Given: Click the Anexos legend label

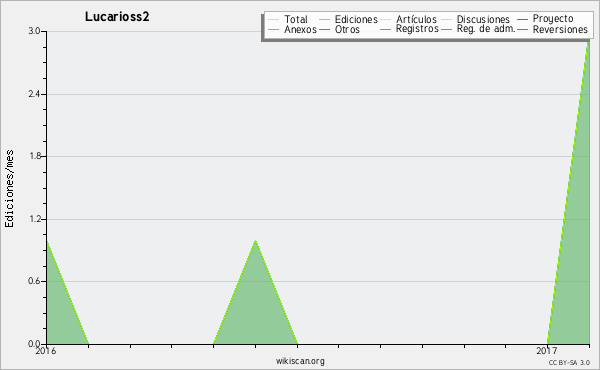Looking at the screenshot, I should 300,29.
